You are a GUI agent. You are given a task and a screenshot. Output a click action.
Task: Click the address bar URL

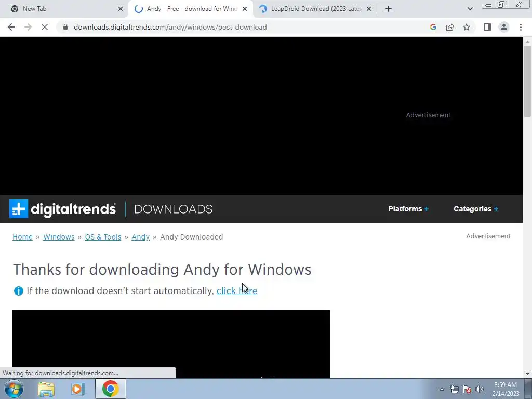170,27
